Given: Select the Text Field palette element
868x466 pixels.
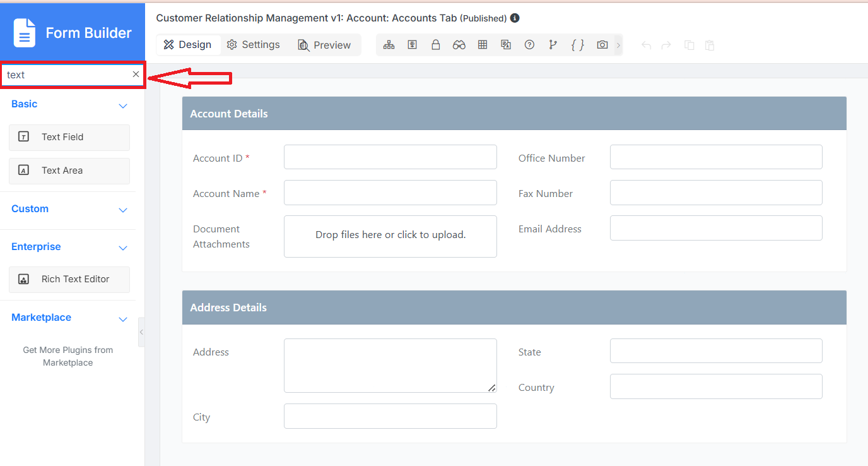Looking at the screenshot, I should coord(69,137).
